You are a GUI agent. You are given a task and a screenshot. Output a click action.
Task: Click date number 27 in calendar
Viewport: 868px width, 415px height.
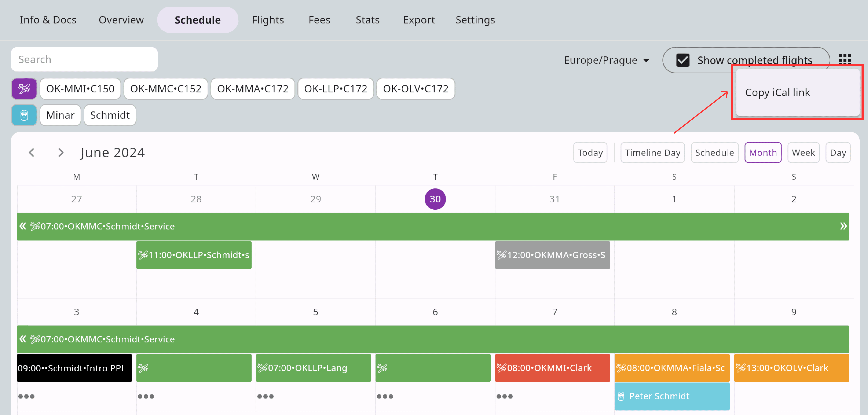click(x=77, y=199)
